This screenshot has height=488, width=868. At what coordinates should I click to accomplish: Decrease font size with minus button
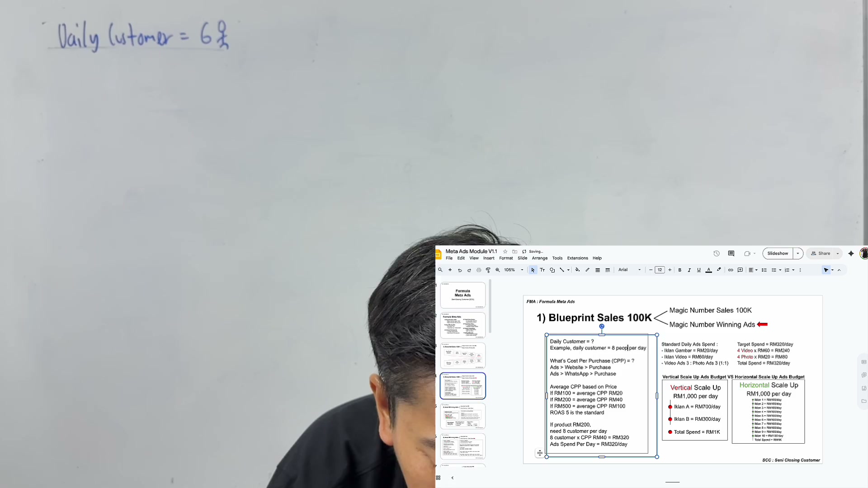(x=651, y=270)
